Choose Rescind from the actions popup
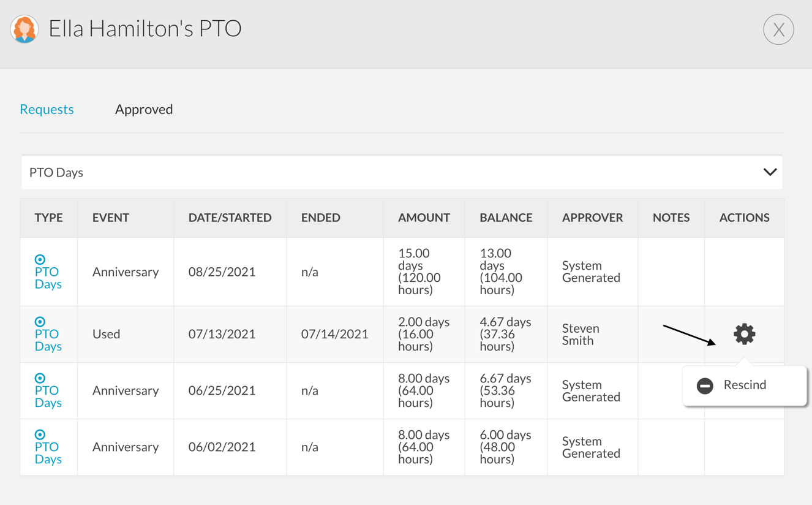Screen dimensions: 812x505 745,385
